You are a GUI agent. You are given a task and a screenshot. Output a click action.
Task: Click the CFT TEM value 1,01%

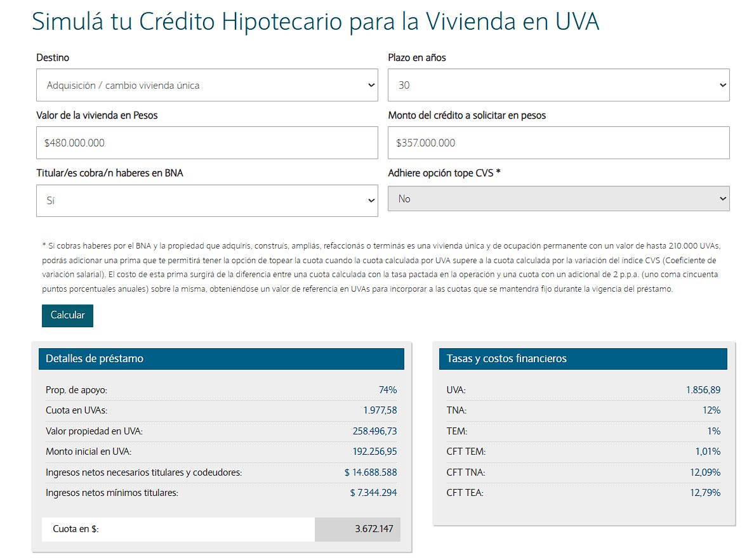pos(708,452)
